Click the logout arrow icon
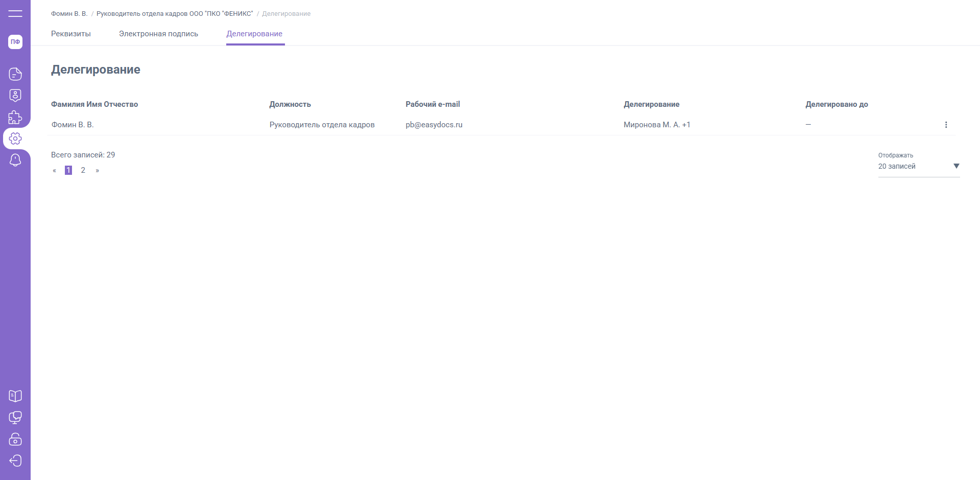This screenshot has width=980, height=480. (x=15, y=461)
